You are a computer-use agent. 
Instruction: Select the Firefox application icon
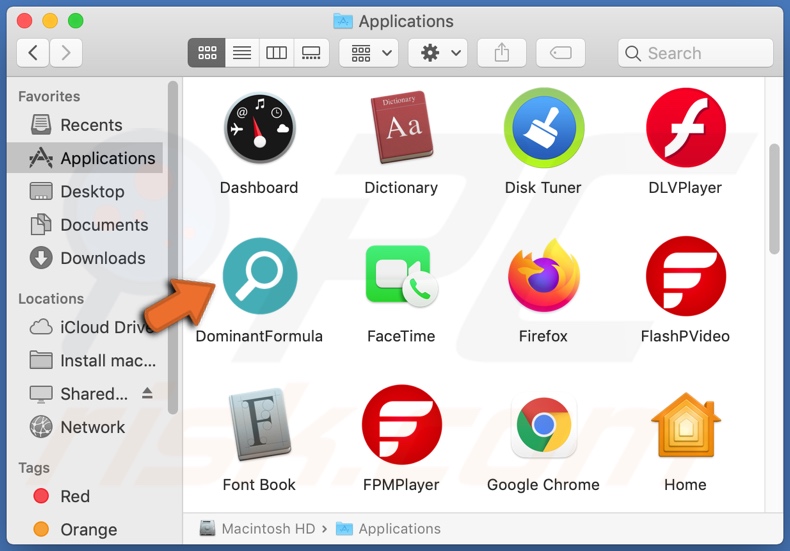tap(543, 277)
